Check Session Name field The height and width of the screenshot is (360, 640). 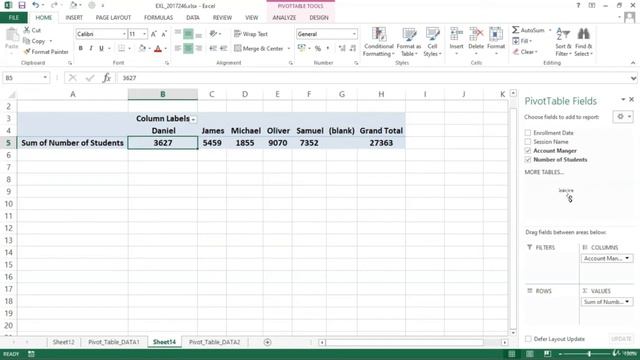click(528, 142)
